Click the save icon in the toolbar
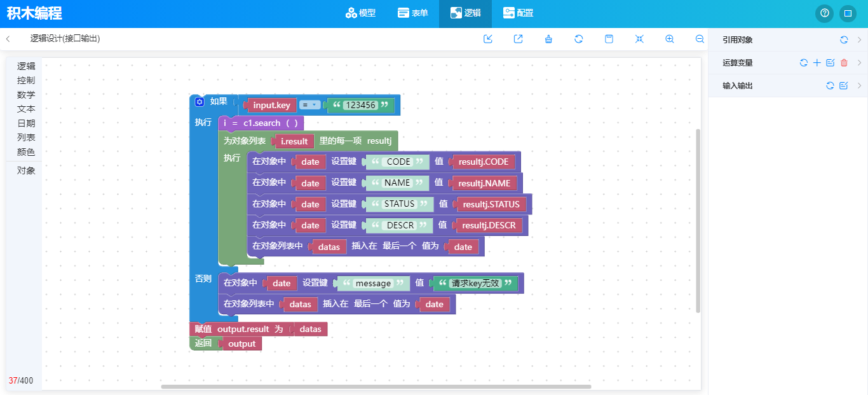 coord(609,39)
